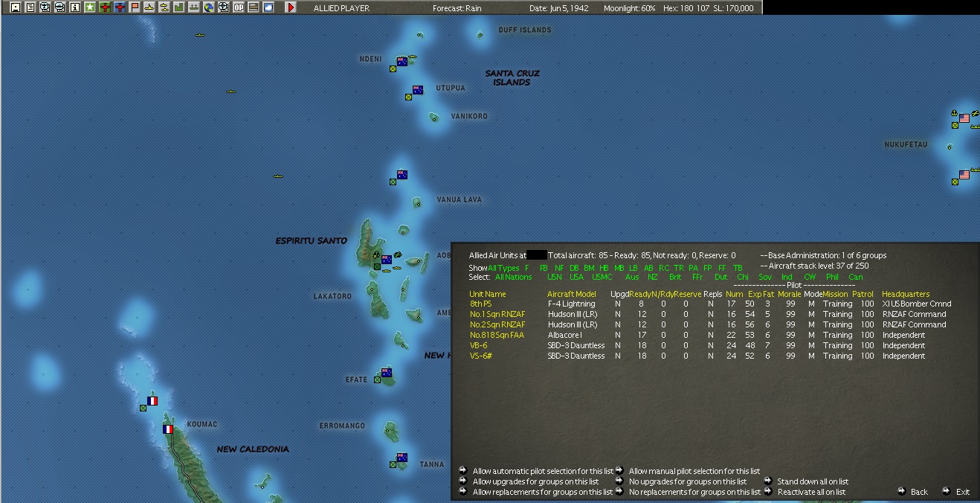
Task: Sort list by Morale column header
Action: coord(790,294)
